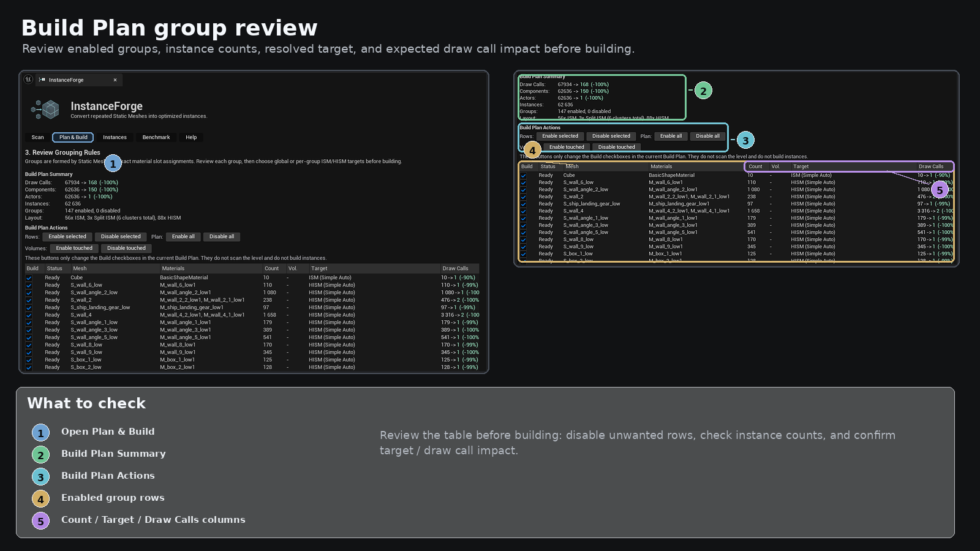Switch to the Scan tab
The width and height of the screenshot is (980, 551).
click(x=38, y=138)
